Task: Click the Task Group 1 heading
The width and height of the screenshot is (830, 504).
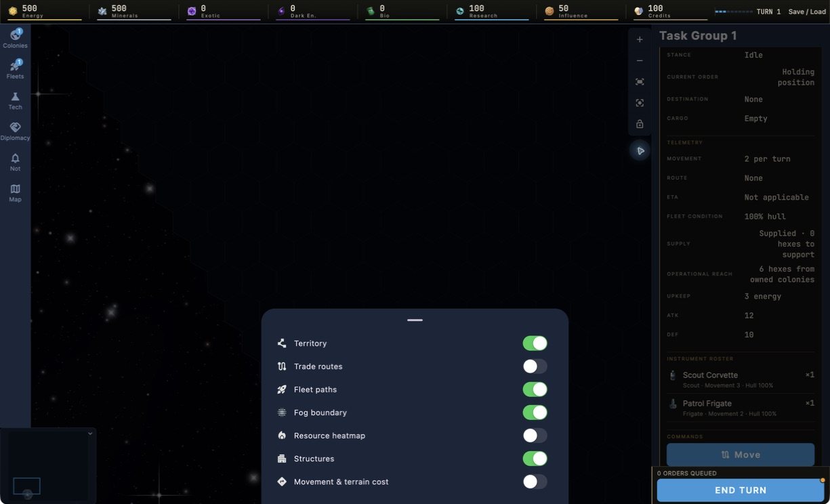Action: [x=698, y=36]
